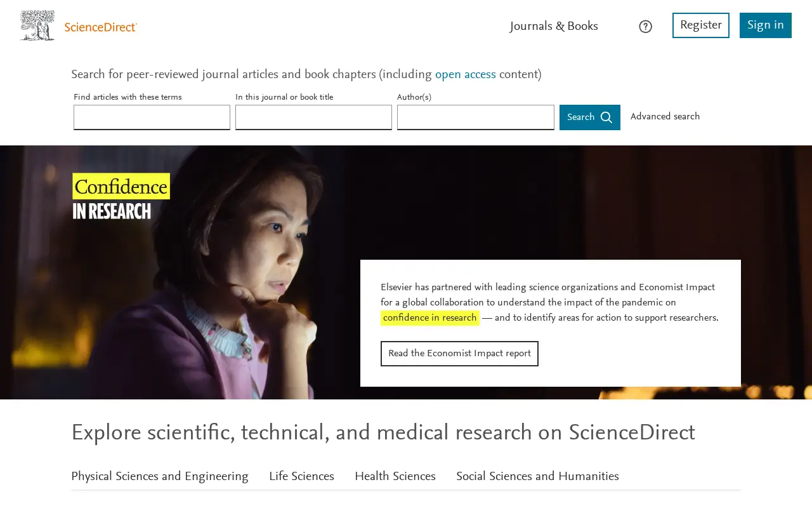Click Read the Economist Impact report
The height and width of the screenshot is (508, 812).
click(459, 354)
